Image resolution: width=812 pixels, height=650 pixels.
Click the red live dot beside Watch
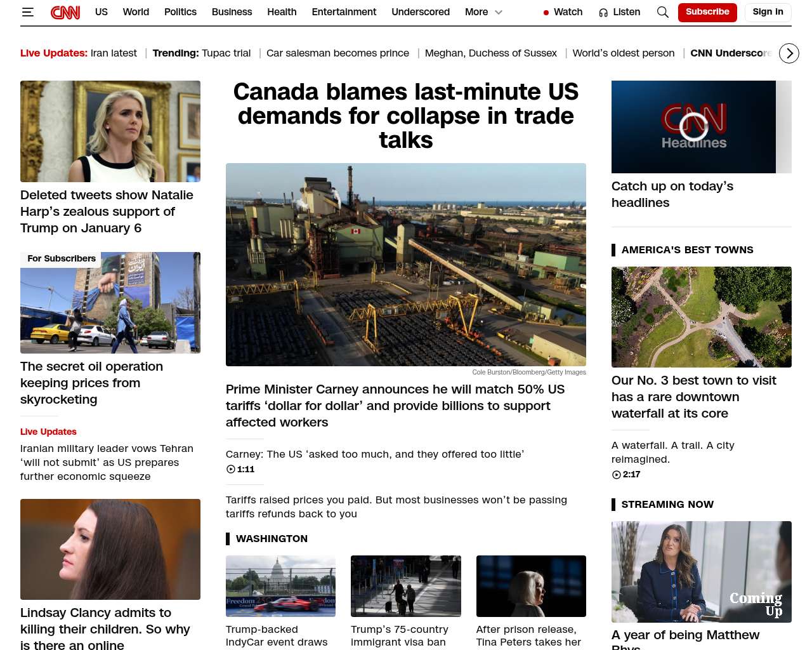(x=546, y=12)
